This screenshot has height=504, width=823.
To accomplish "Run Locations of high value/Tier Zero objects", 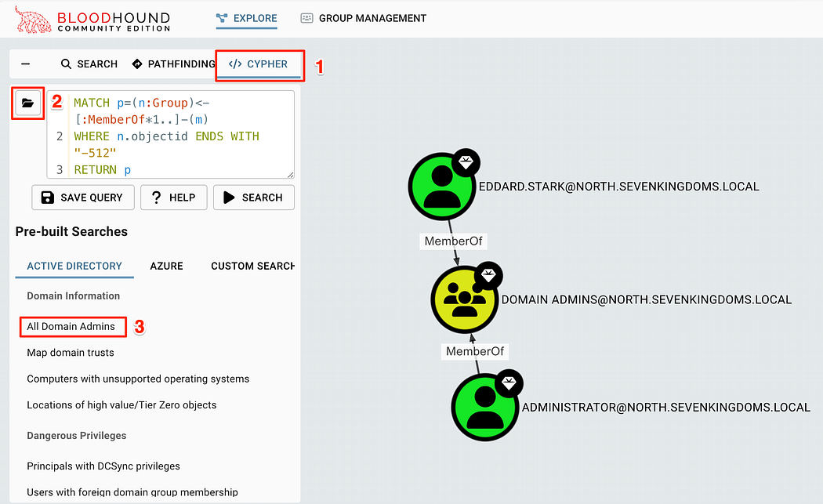I will coord(121,405).
